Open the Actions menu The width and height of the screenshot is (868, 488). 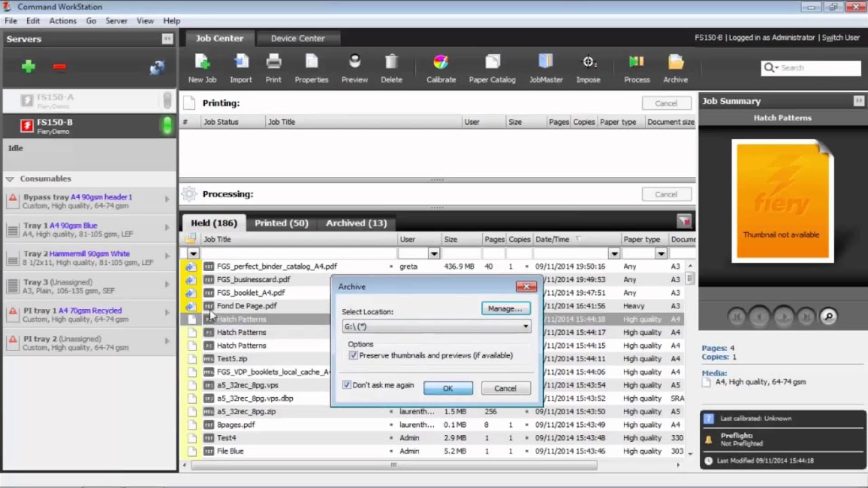62,21
